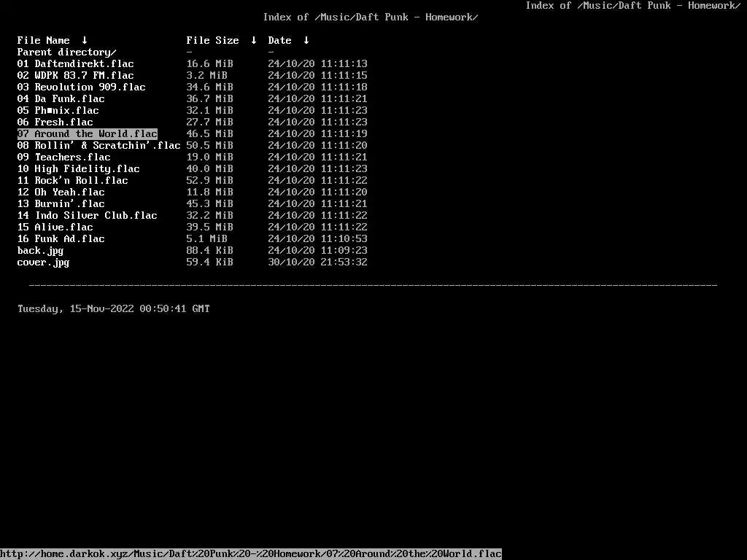This screenshot has width=747, height=560.
Task: Open 04 Da Funk.flac
Action: [61, 98]
